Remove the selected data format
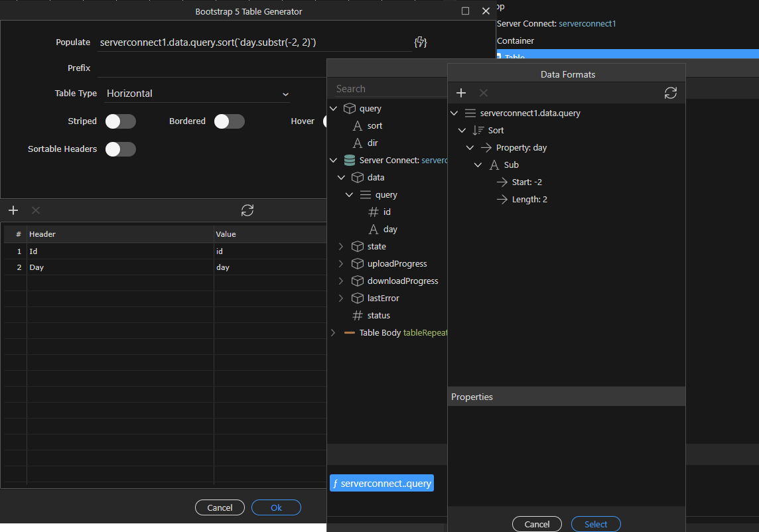759x532 pixels. [483, 93]
